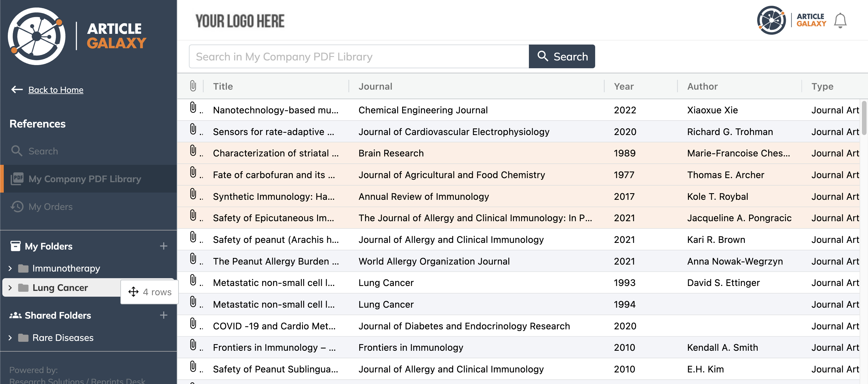The width and height of the screenshot is (868, 384).
Task: Sort by the Title column header
Action: point(223,86)
